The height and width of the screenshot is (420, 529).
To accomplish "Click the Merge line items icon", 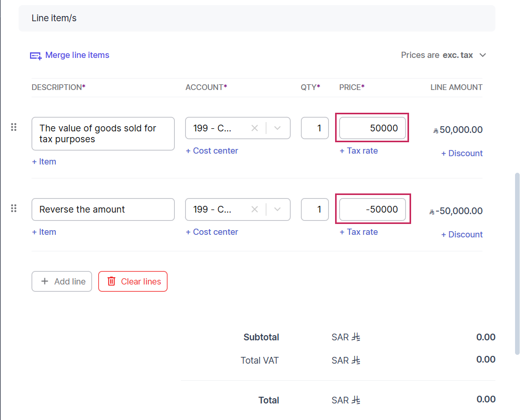I will pos(36,55).
